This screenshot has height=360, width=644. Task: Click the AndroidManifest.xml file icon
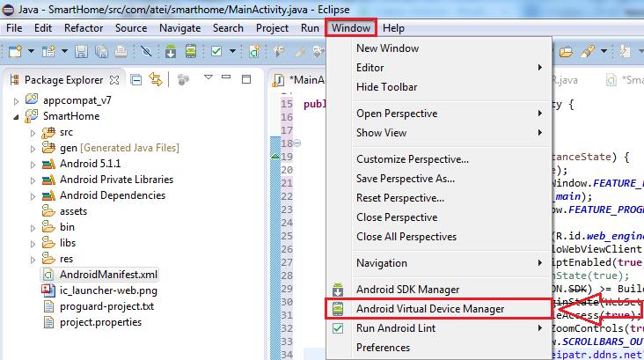[x=48, y=275]
